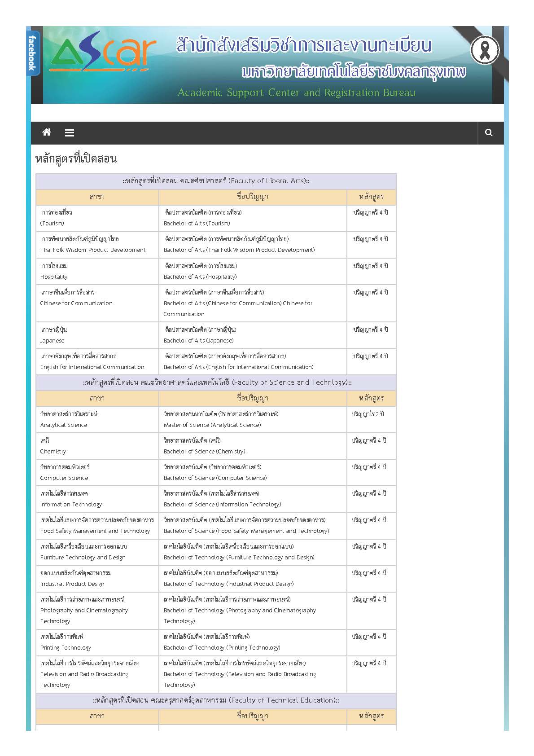
Task: Select Industrial Product Design row
Action: (216, 579)
